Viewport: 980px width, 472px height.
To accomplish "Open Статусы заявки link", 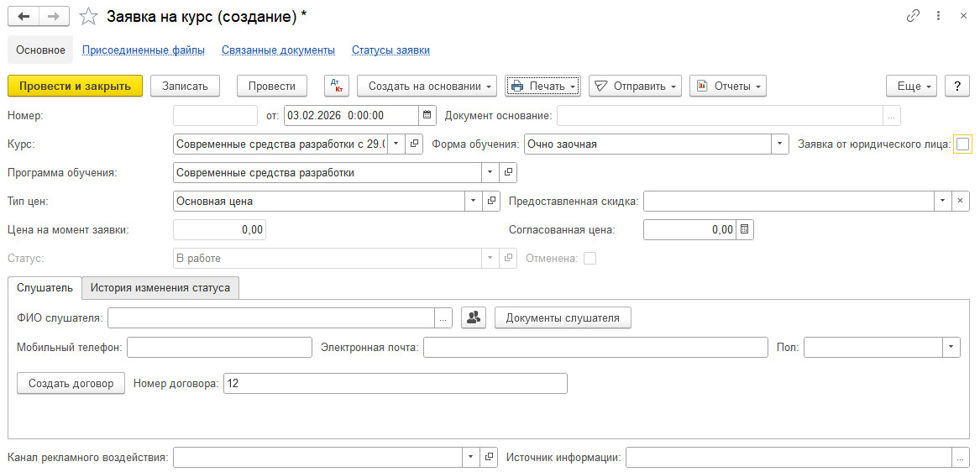I will 390,50.
